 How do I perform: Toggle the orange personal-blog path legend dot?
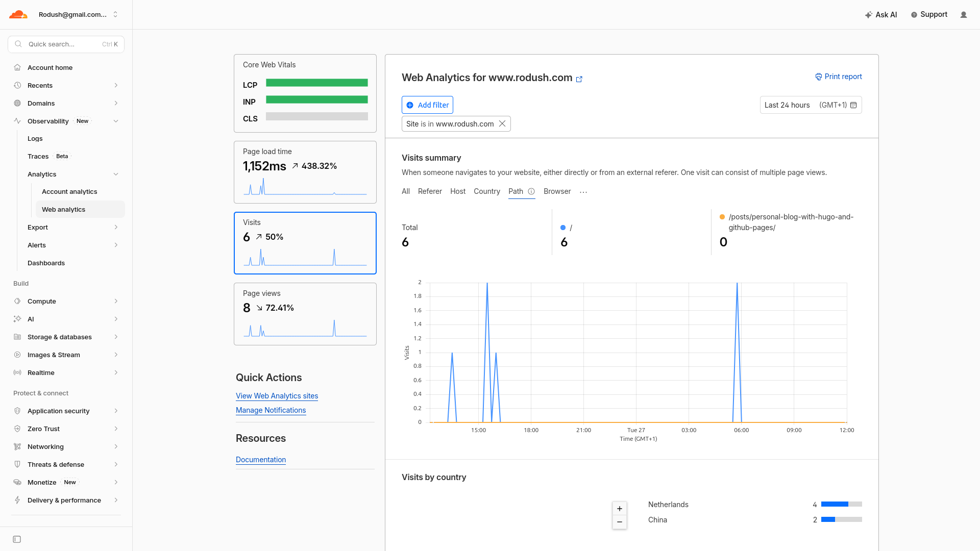click(x=722, y=217)
